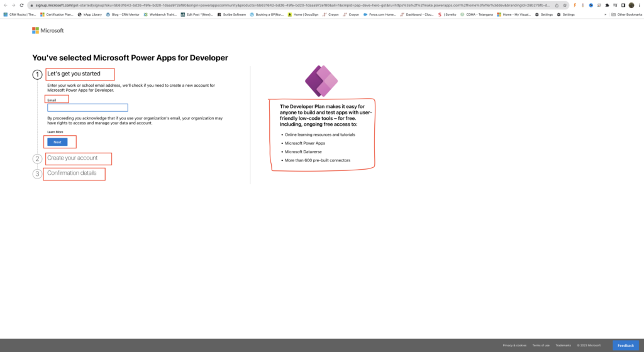This screenshot has width=644, height=352.
Task: Bookmark this page with the star icon
Action: click(565, 5)
